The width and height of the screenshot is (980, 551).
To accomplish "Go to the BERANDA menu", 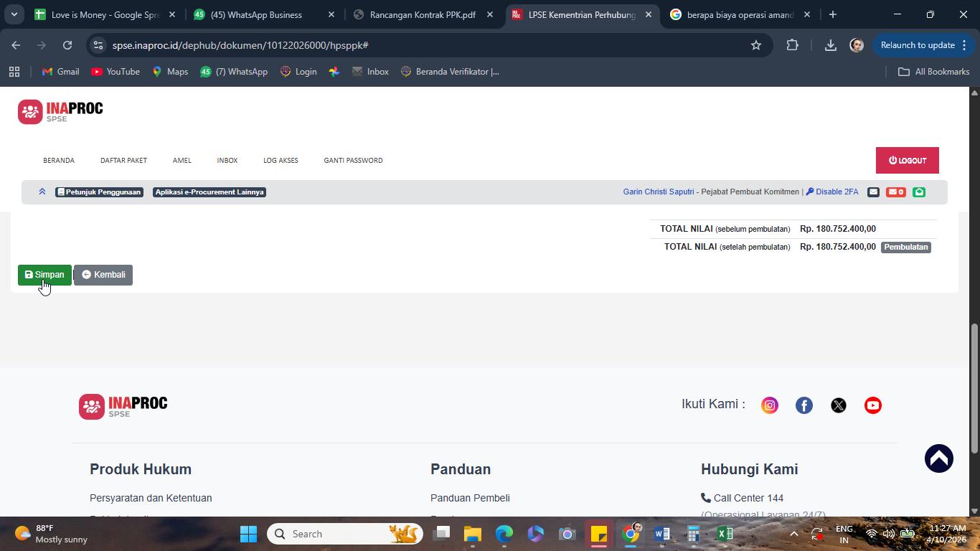I will (x=59, y=161).
